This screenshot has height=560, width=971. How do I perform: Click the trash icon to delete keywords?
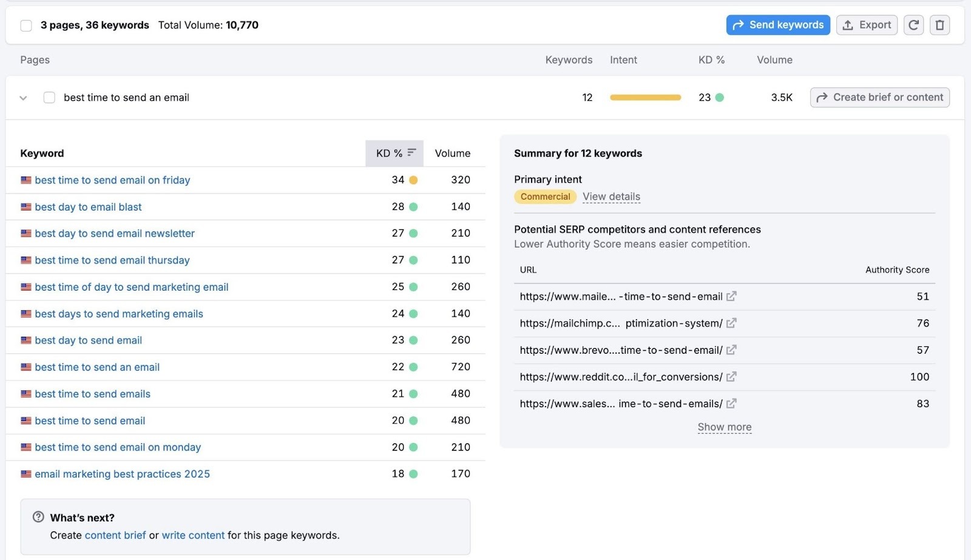939,25
